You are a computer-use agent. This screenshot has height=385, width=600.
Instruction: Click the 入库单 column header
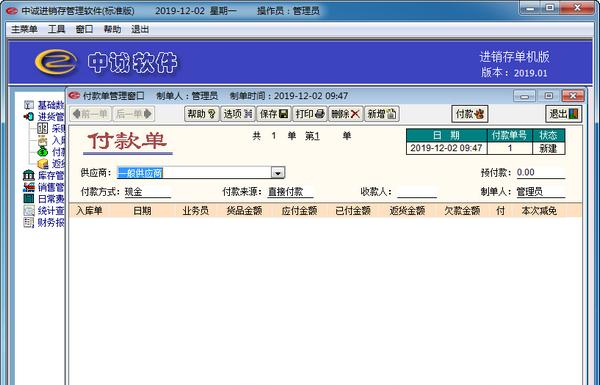tap(89, 210)
